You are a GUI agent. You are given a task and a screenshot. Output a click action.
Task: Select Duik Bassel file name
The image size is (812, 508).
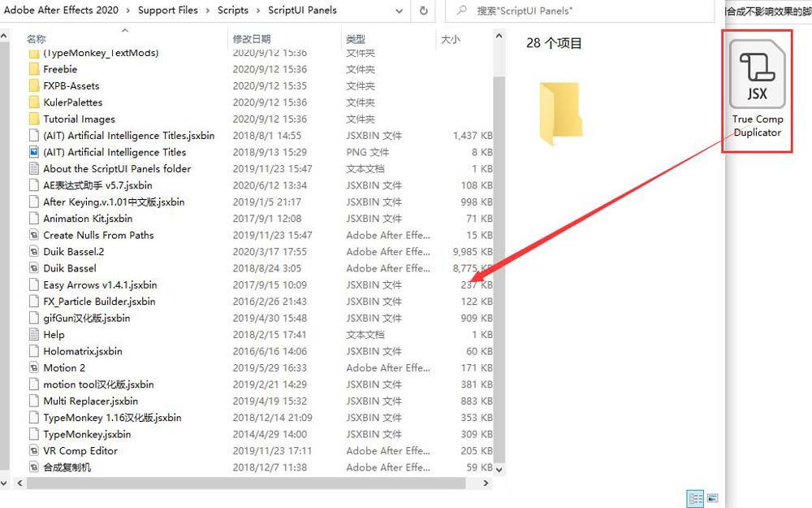[69, 268]
